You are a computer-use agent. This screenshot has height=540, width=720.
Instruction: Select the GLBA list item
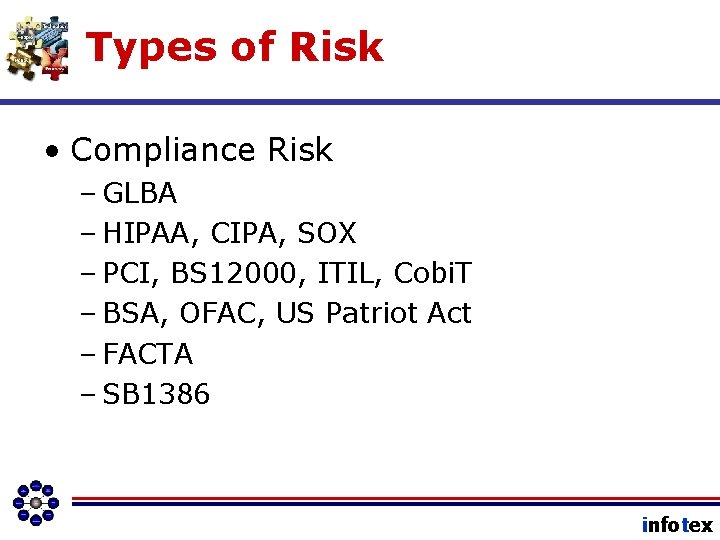tap(139, 192)
